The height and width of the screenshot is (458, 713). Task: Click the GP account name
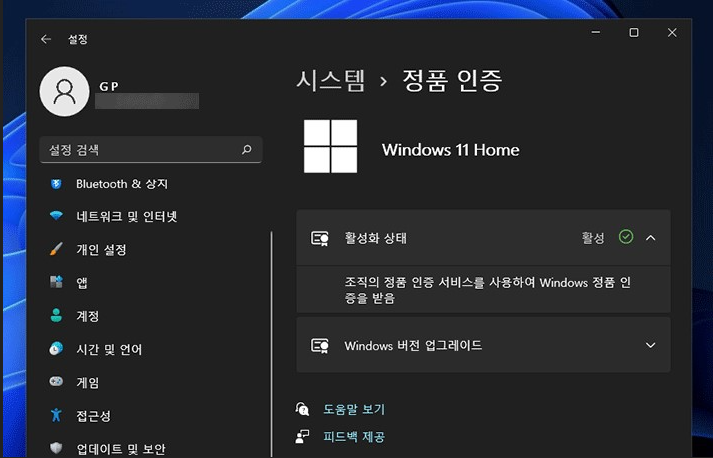[109, 86]
